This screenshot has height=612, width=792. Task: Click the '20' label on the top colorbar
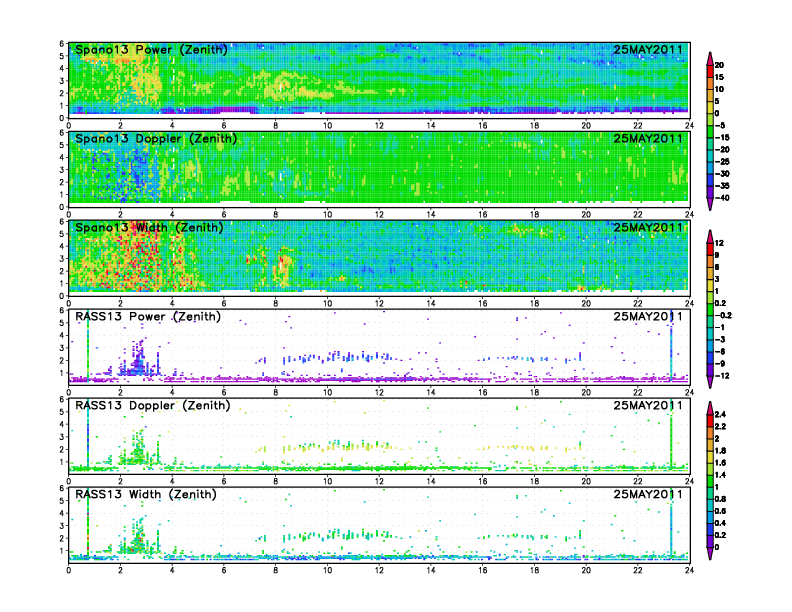pos(719,65)
